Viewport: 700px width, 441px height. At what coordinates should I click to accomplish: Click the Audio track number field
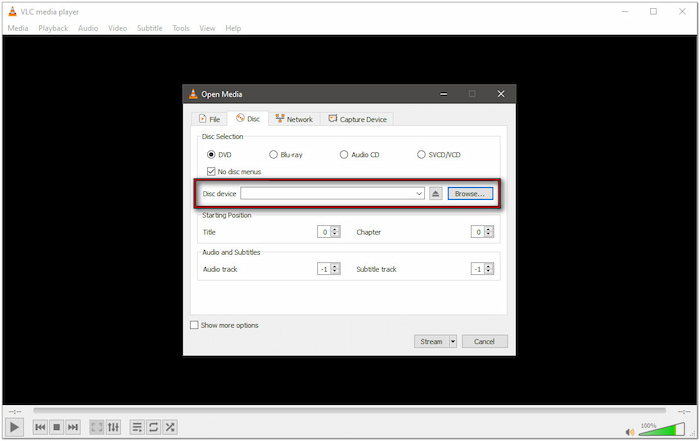[325, 269]
